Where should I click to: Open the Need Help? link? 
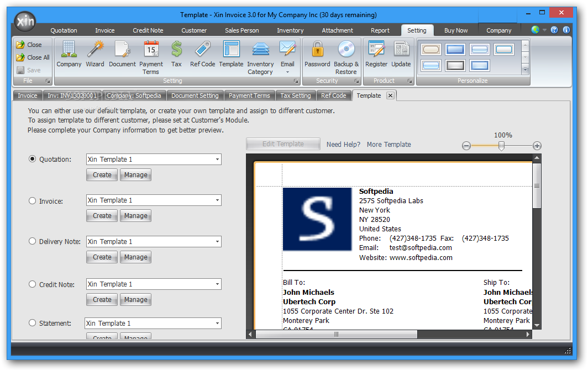coord(343,144)
